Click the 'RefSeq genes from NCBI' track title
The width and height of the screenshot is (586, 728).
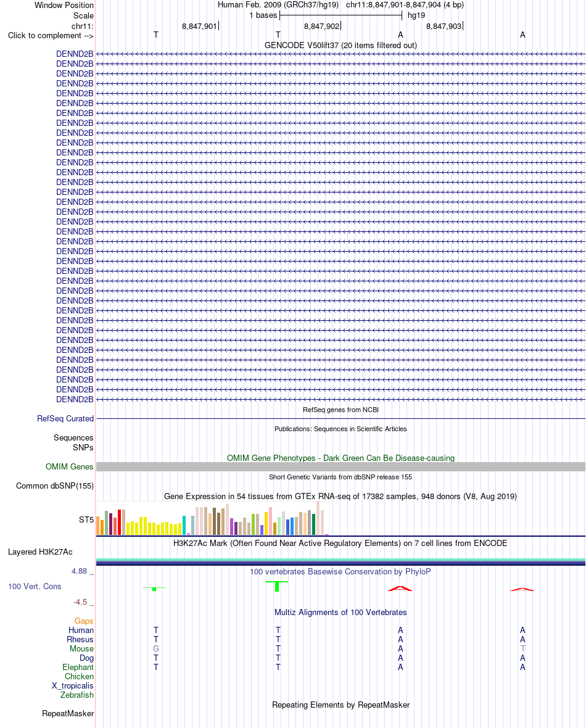point(340,410)
